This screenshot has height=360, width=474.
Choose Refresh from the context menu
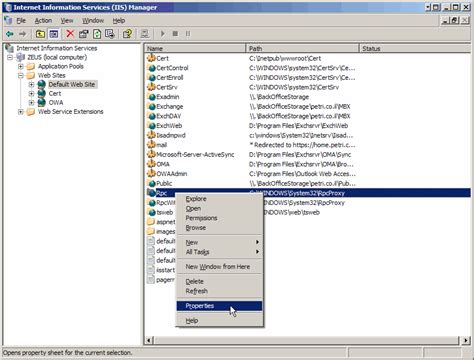pyautogui.click(x=219, y=291)
